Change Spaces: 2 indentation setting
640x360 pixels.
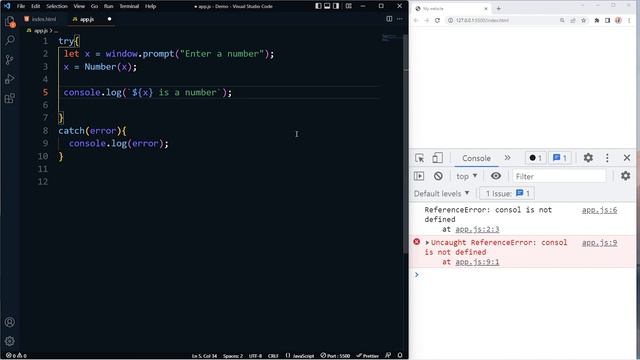tap(233, 356)
